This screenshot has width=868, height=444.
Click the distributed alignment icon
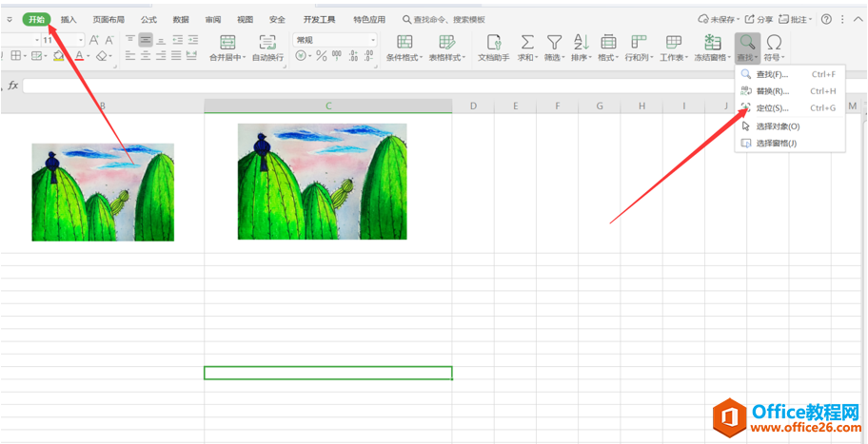(192, 55)
